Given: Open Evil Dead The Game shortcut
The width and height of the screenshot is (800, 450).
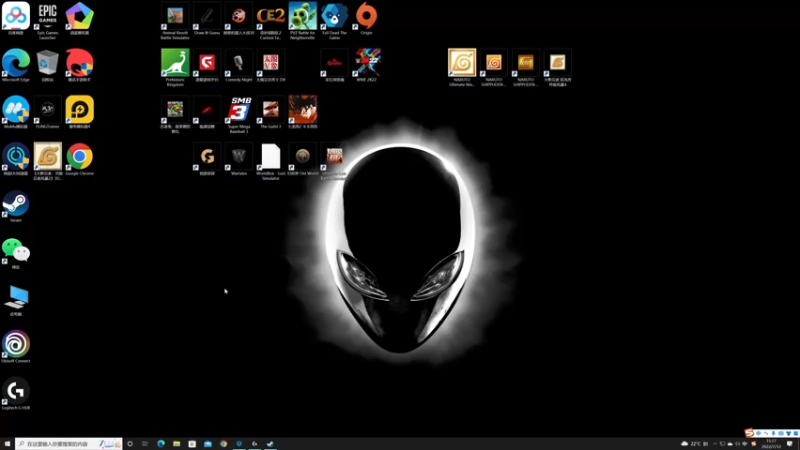Looking at the screenshot, I should pos(334,21).
